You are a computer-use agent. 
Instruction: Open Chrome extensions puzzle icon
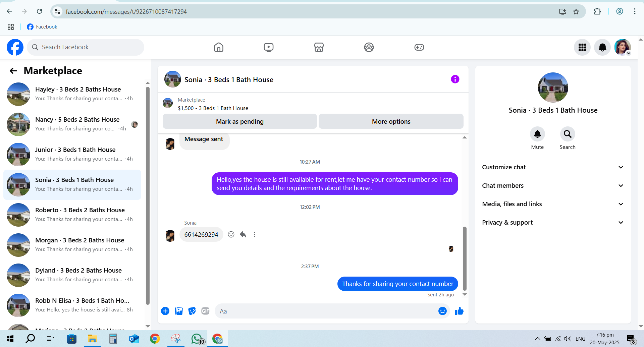597,11
